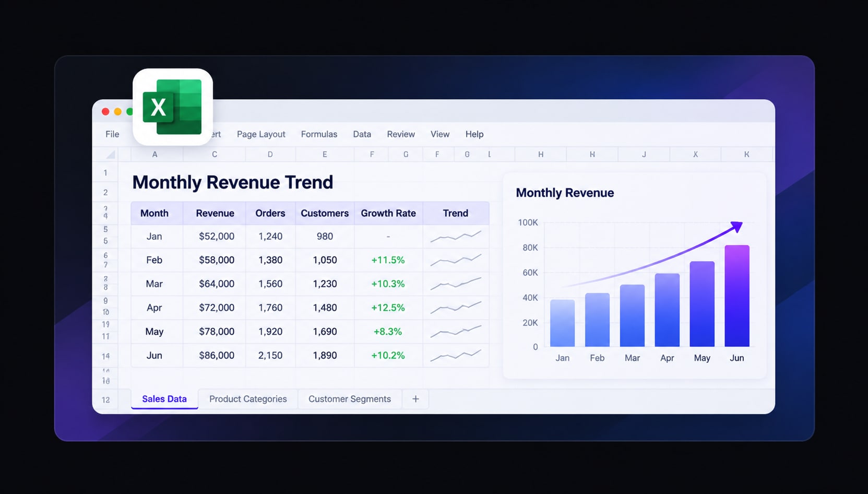Select the +11.5% growth rate cell
Viewport: 868px width, 494px height.
388,260
